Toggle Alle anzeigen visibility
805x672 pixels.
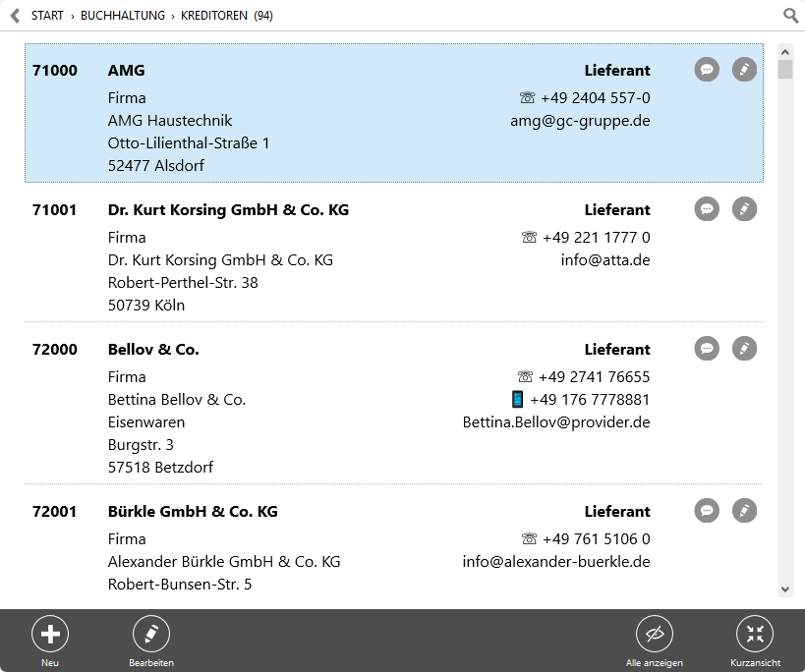[x=655, y=642]
